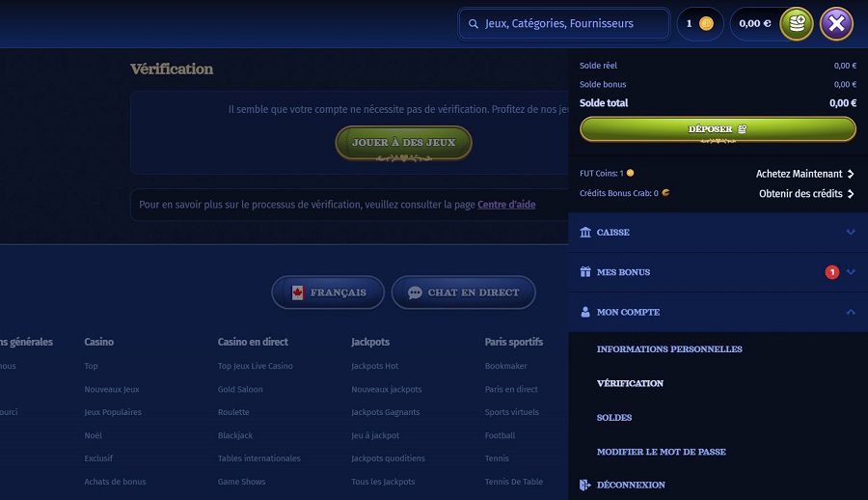Image resolution: width=868 pixels, height=500 pixels.
Task: Click the Mon Compte menu header
Action: tap(718, 312)
